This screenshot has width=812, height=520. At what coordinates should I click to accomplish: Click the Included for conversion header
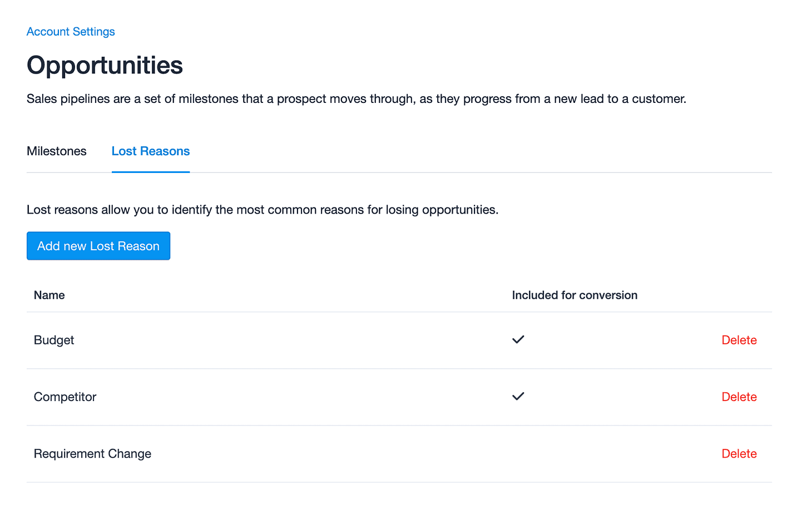pos(575,295)
